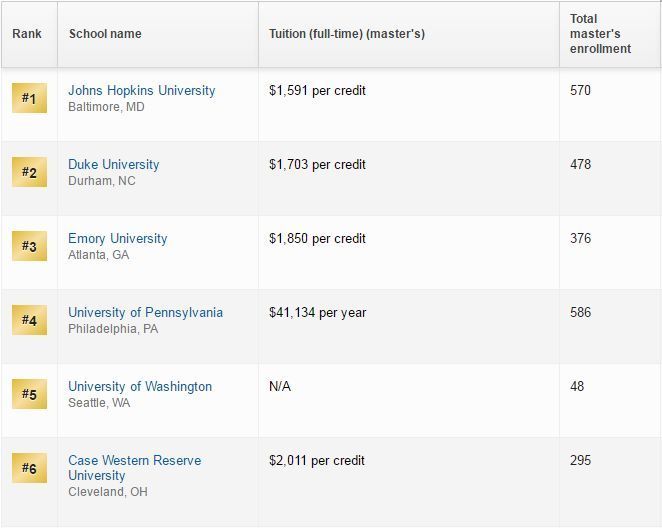662x528 pixels.
Task: Select the $2,011 per credit tuition cell
Action: [317, 460]
